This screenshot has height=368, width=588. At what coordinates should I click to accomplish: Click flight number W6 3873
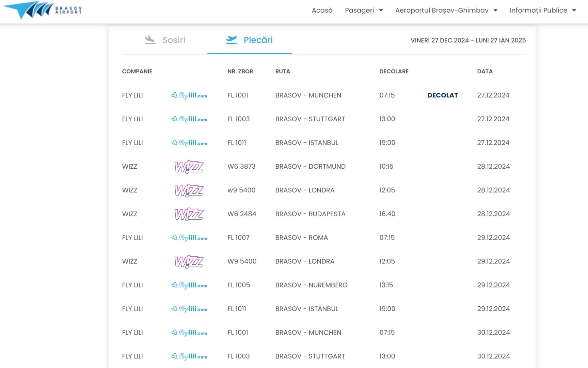tap(241, 166)
